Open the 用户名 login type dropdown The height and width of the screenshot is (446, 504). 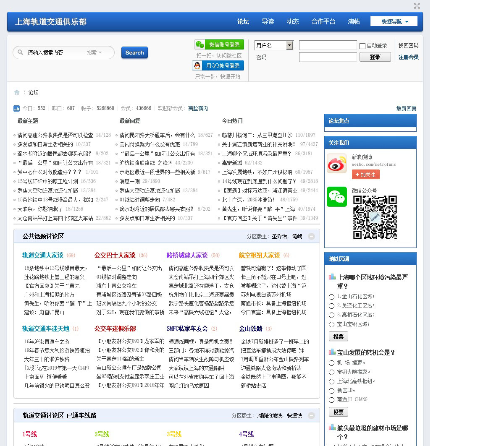point(289,45)
